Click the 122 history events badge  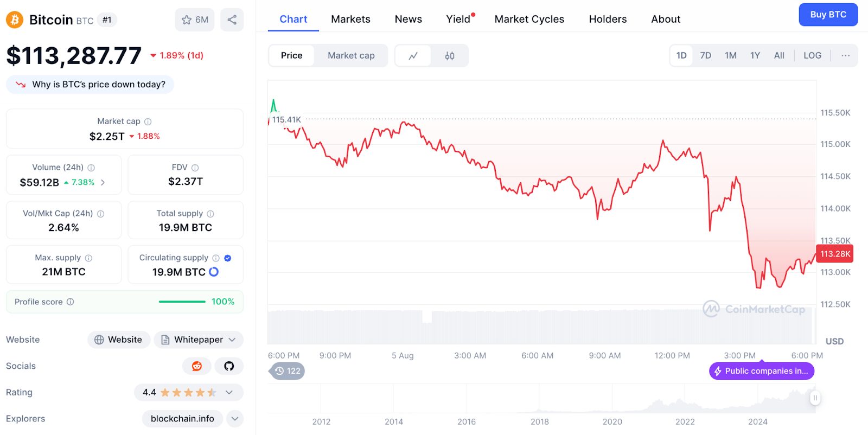287,371
